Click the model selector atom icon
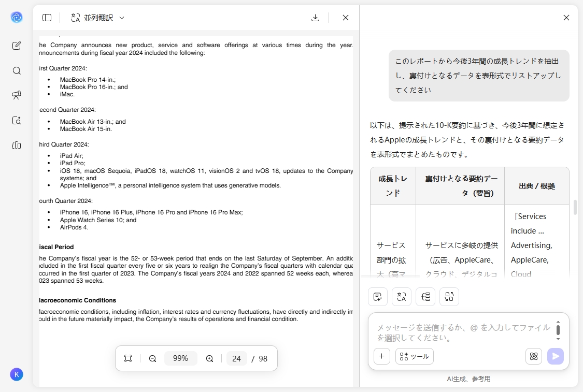This screenshot has height=392, width=583. [x=533, y=356]
